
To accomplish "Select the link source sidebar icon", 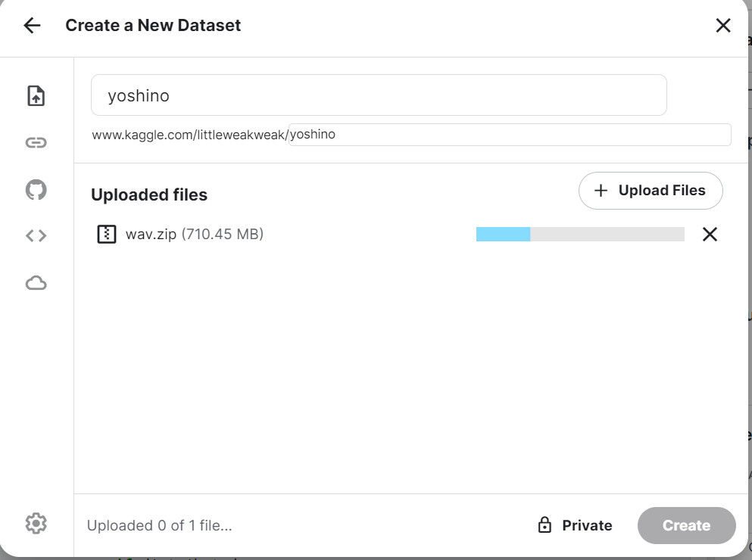I will coord(36,142).
